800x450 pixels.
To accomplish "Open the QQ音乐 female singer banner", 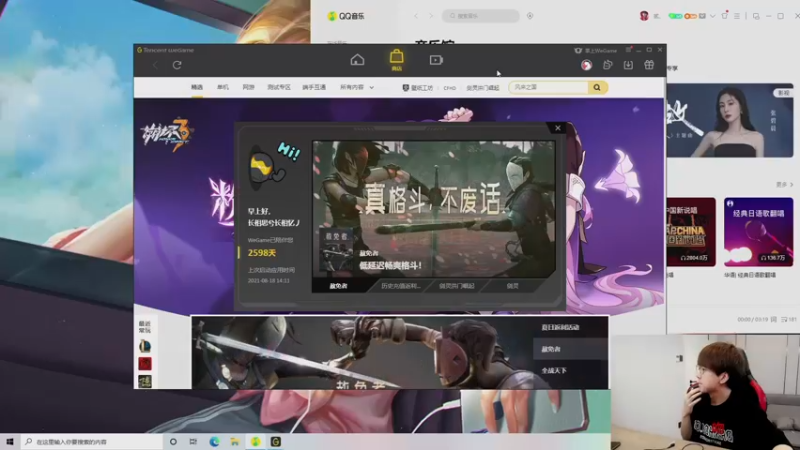I will 730,121.
